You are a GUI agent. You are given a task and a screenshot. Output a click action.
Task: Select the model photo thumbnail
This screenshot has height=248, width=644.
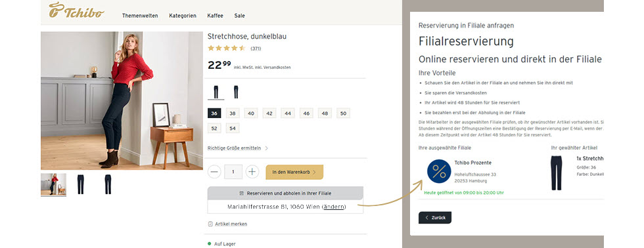53,184
